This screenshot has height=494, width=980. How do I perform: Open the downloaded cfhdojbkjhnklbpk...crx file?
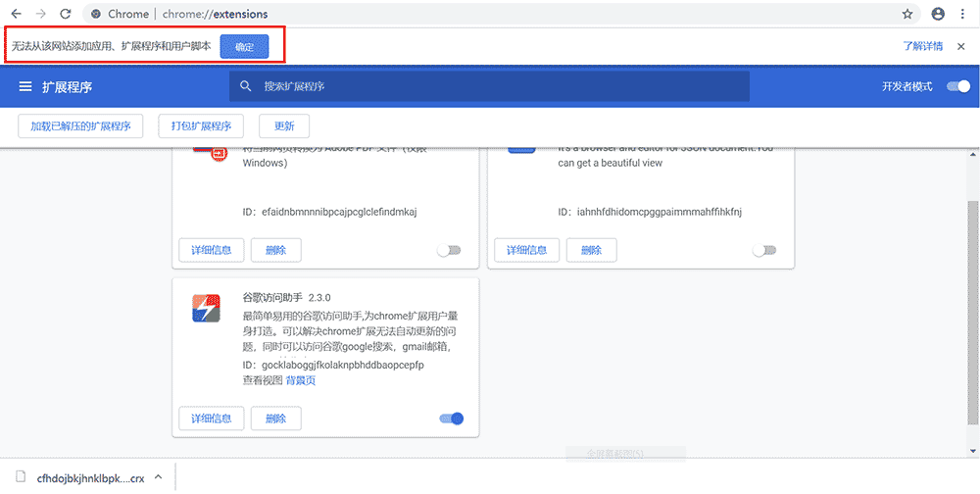pos(90,477)
